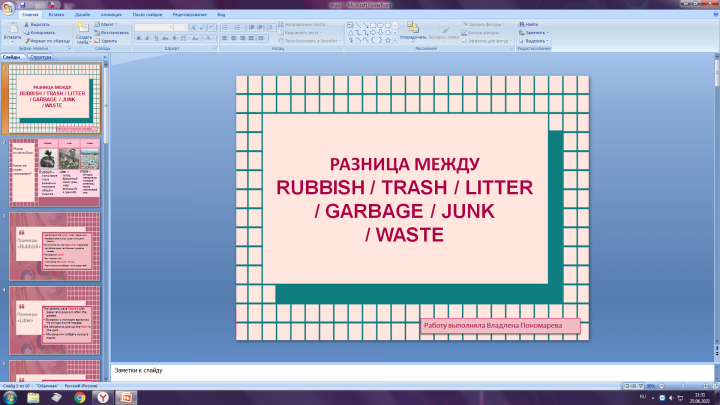This screenshot has width=720, height=405.
Task: Select the Oval shape in shapes gallery
Action: coord(380,25)
